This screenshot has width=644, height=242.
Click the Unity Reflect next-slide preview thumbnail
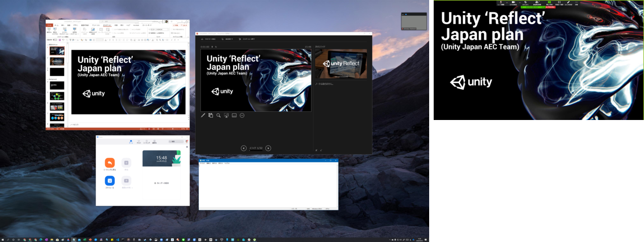341,64
